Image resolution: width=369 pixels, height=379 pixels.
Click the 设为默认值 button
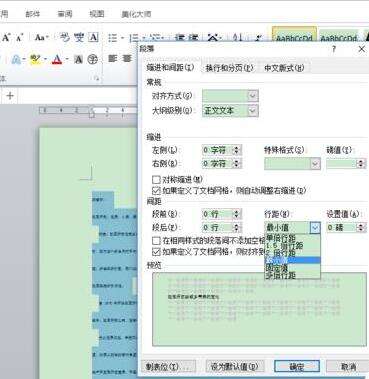pyautogui.click(x=235, y=367)
